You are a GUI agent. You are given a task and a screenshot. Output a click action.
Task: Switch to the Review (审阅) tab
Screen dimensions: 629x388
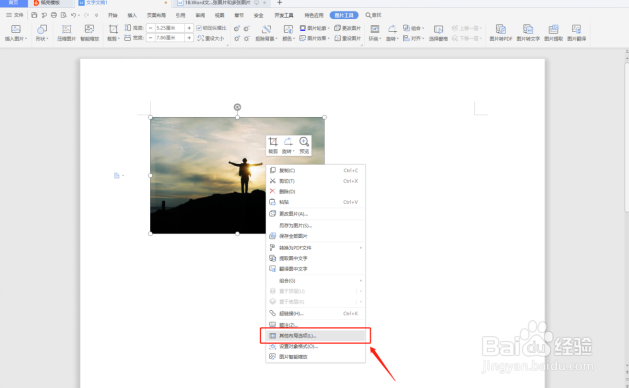(200, 15)
